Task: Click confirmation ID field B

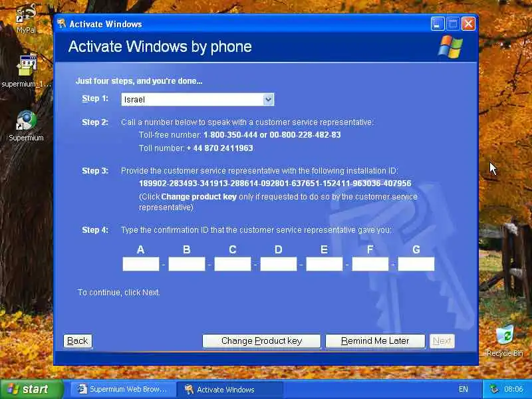Action: point(187,264)
